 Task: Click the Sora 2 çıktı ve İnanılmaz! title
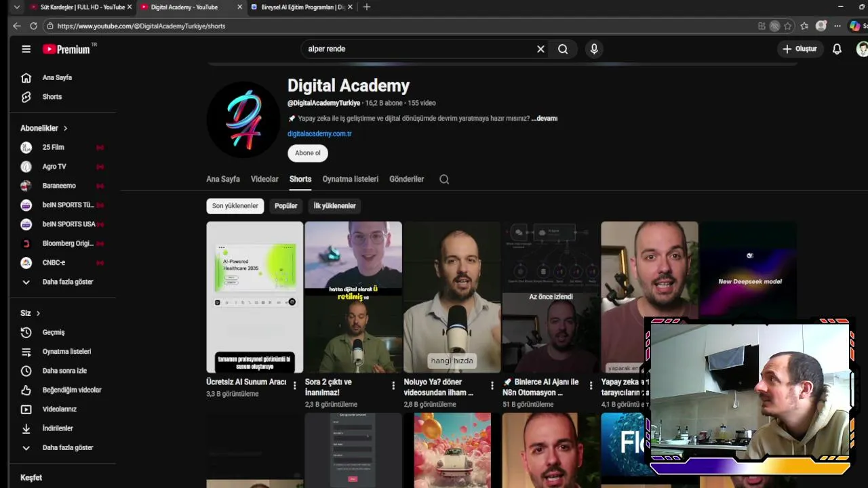[328, 387]
